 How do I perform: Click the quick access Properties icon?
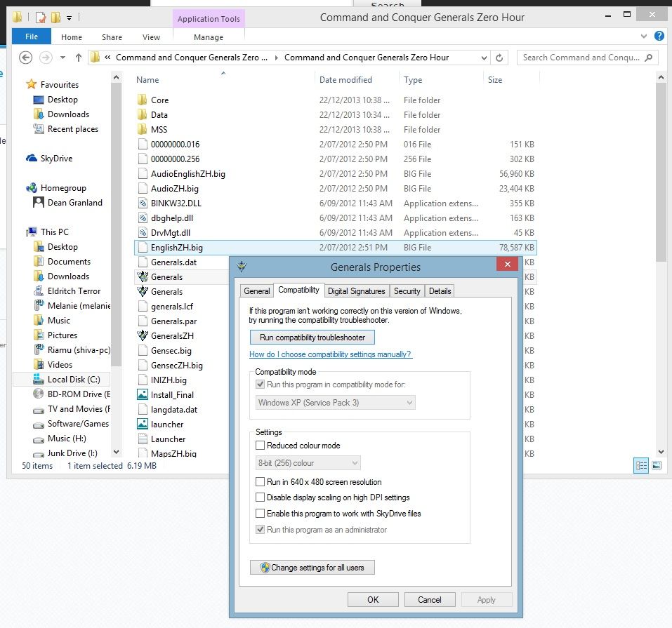click(41, 17)
